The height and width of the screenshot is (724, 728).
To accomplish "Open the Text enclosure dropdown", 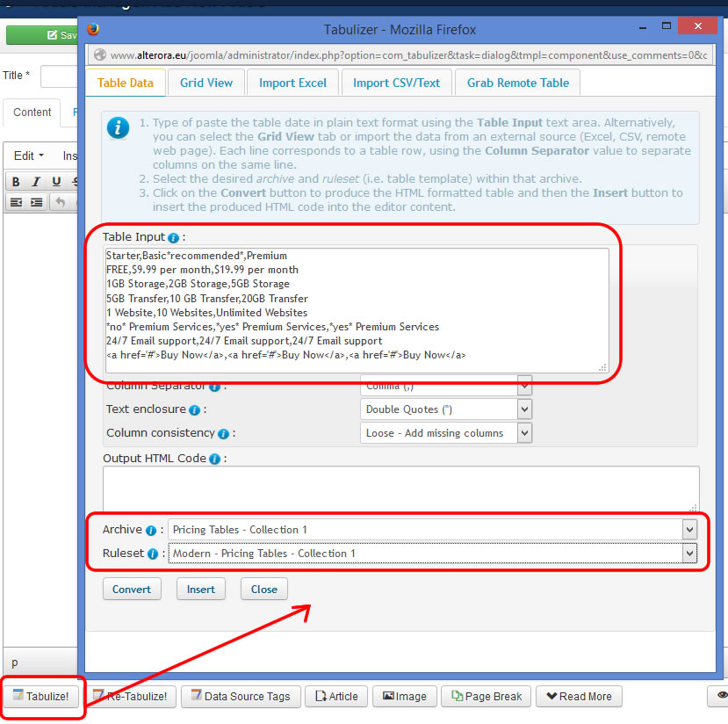I will [x=446, y=409].
